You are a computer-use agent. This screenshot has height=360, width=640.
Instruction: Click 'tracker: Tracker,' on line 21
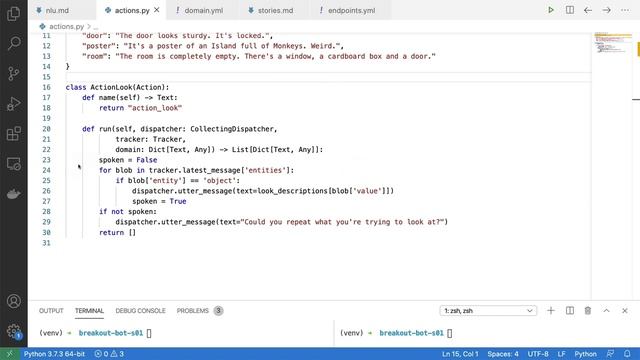151,139
